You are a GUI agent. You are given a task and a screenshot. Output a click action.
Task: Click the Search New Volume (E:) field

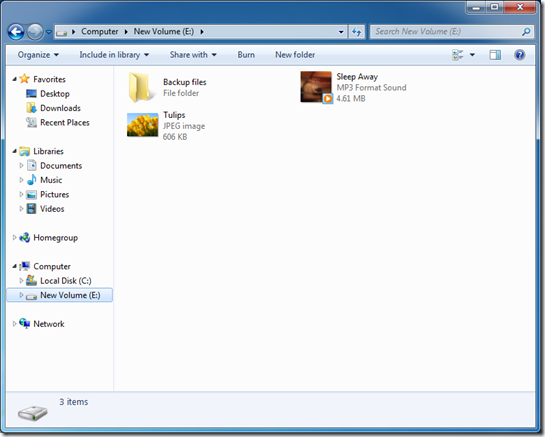click(445, 32)
